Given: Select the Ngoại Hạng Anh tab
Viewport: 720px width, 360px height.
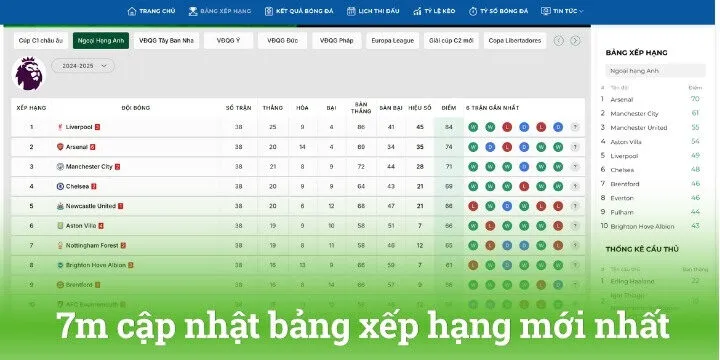Looking at the screenshot, I should click(101, 40).
